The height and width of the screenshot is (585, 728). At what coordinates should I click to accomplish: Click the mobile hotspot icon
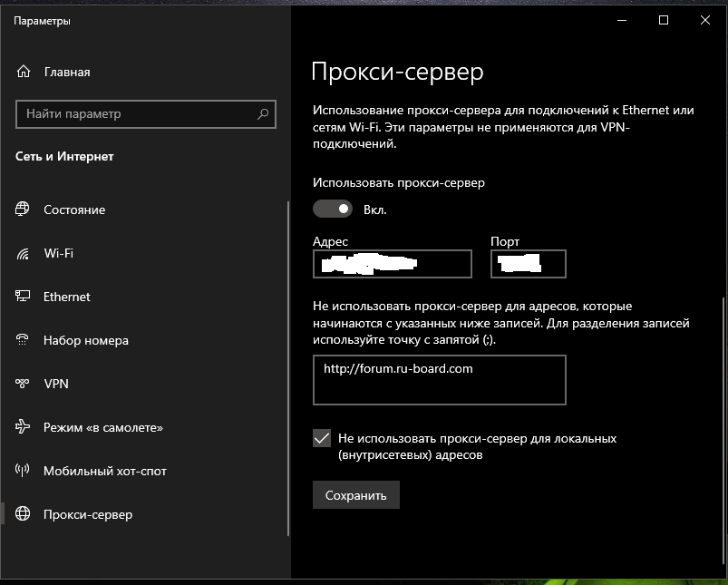(x=24, y=471)
